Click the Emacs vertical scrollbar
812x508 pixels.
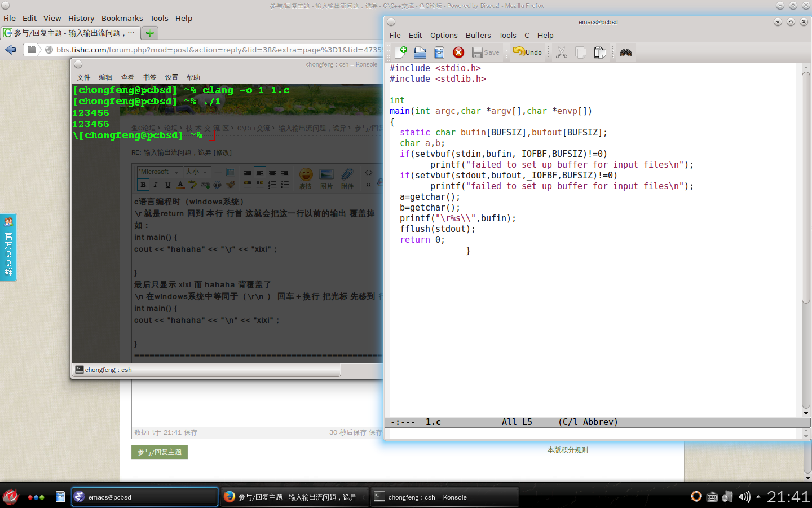click(806, 240)
